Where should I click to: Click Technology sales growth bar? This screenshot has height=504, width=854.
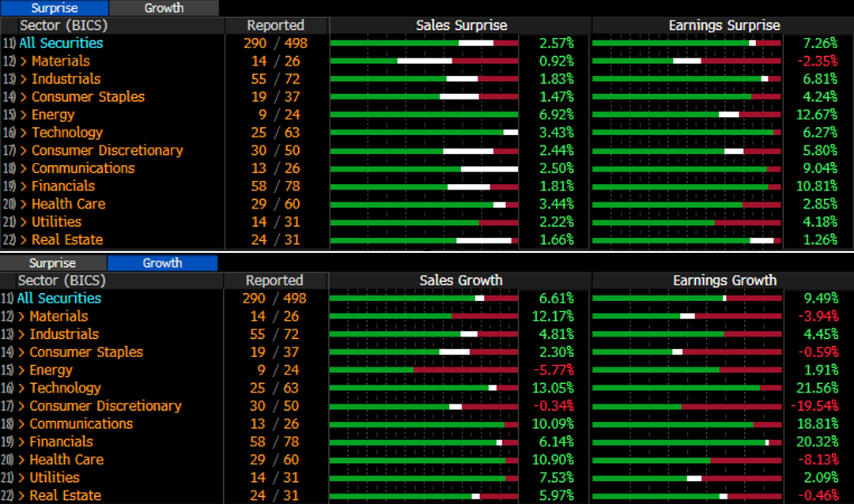[x=424, y=389]
